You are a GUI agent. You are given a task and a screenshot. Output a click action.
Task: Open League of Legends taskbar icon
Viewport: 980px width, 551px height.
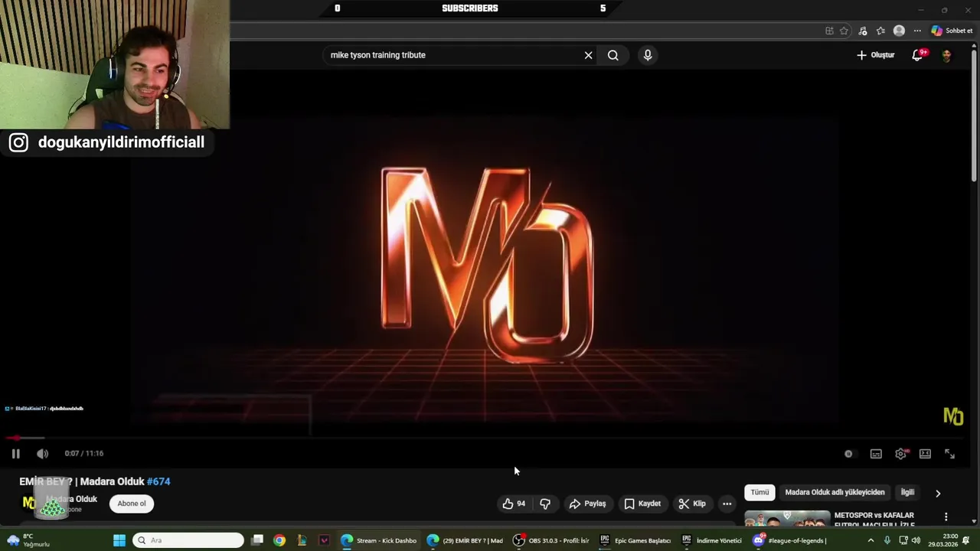(302, 540)
